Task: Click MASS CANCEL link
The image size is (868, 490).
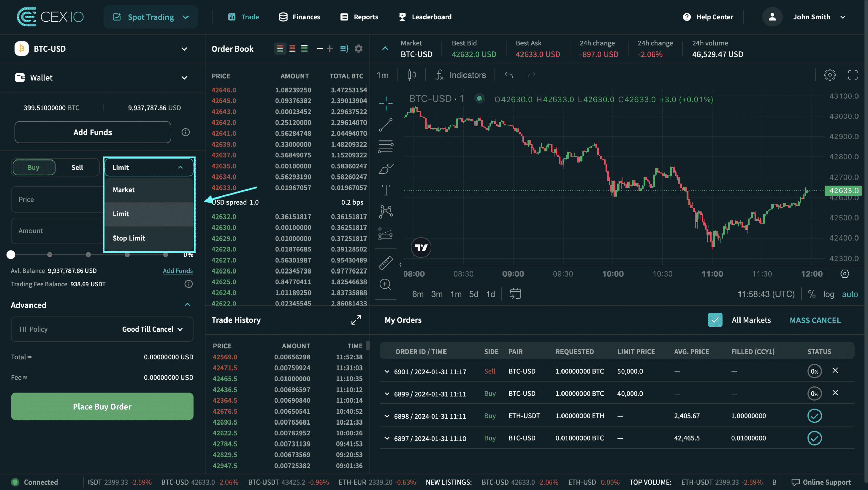Action: (x=815, y=320)
